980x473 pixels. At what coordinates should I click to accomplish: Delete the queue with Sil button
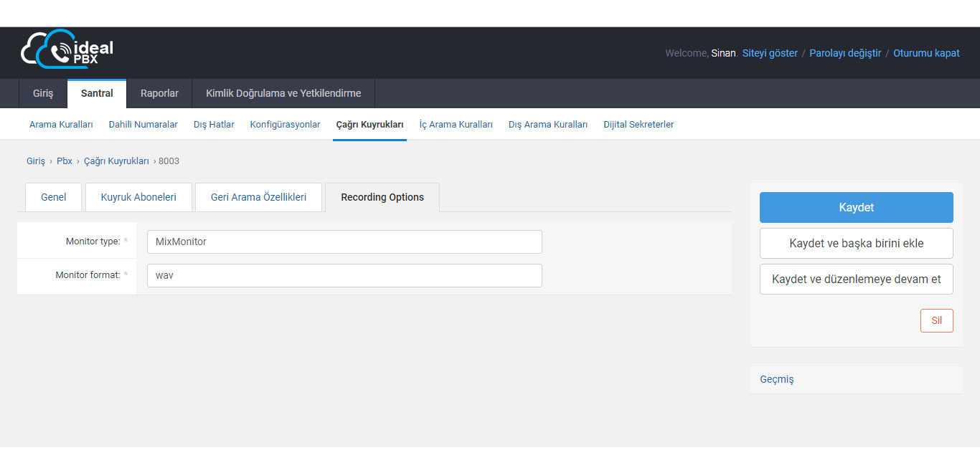tap(936, 320)
